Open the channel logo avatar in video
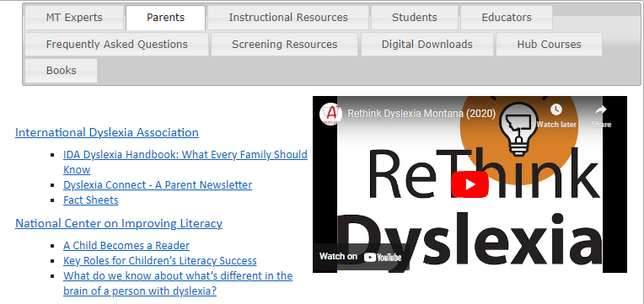Image resolution: width=644 pixels, height=304 pixels. 330,114
